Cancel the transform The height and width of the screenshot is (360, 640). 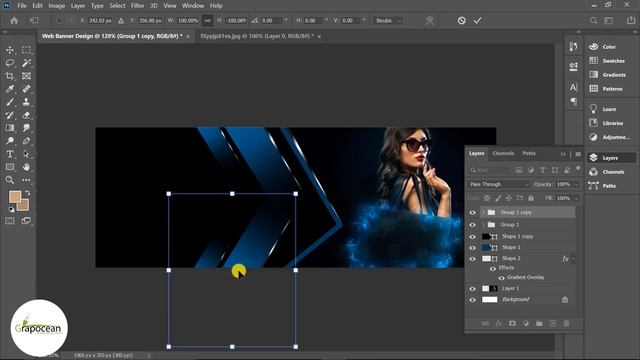click(x=462, y=20)
